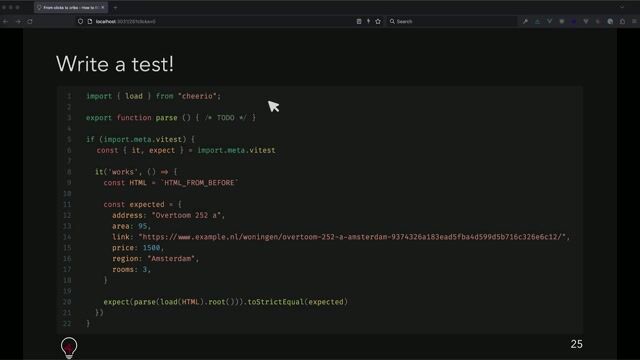The image size is (640, 360).
Task: Click 'toStrictEqual(expected)' in the expect call
Action: 298,302
